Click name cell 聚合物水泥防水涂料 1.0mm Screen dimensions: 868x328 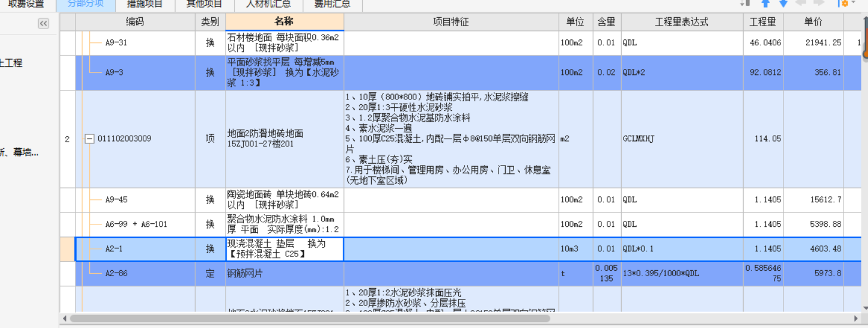(284, 224)
